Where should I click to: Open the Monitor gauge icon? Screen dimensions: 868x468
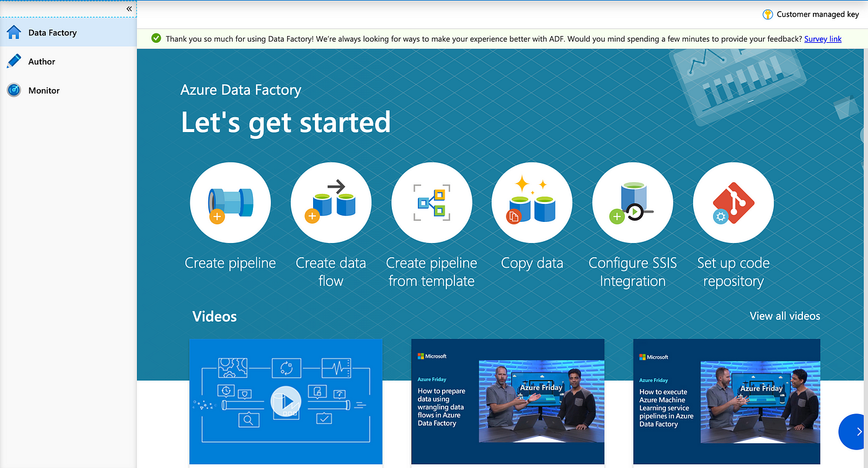pos(14,91)
